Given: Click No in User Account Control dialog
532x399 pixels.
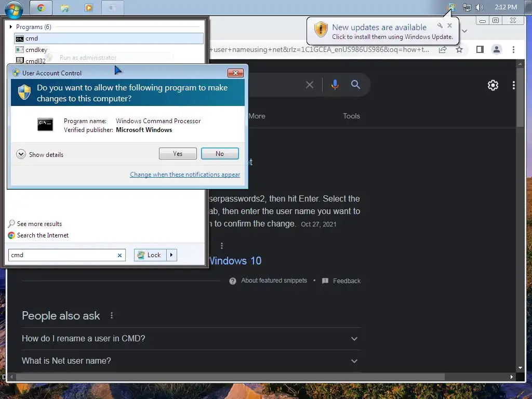Looking at the screenshot, I should click(x=220, y=154).
